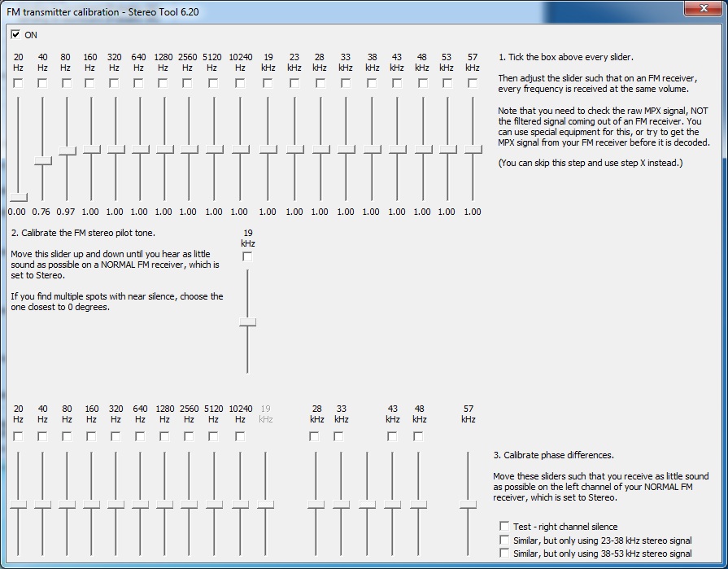Viewport: 728px width, 569px height.
Task: Tick the 10240 Hz checkbox in step 1
Action: [240, 83]
